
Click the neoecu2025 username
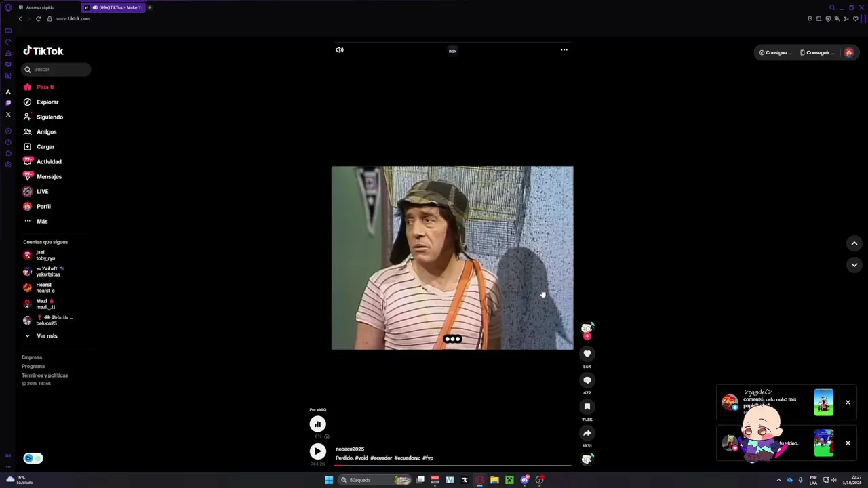coord(350,449)
